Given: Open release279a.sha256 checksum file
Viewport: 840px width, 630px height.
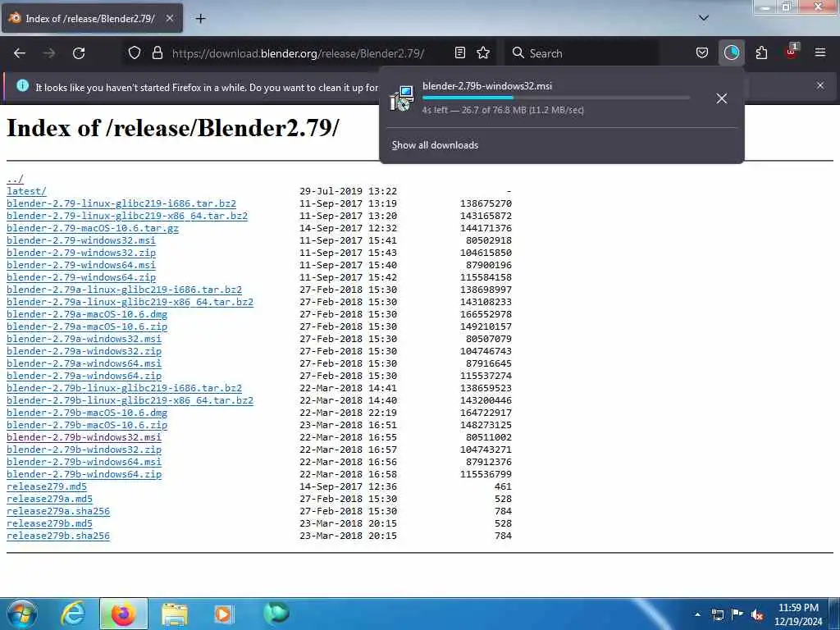Looking at the screenshot, I should (58, 512).
